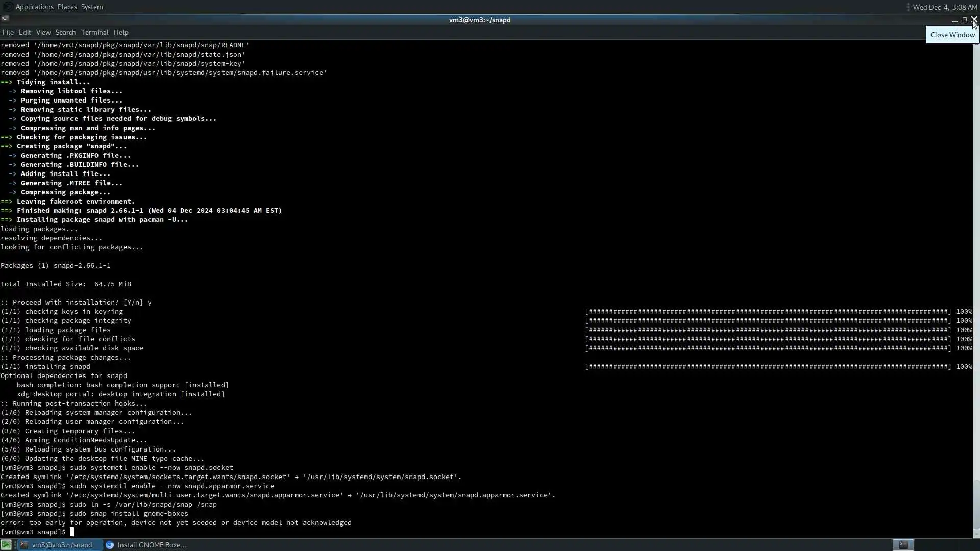Click the date and time clock

pos(945,7)
